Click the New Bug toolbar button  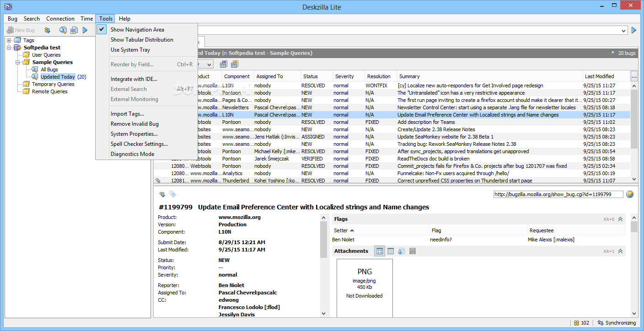[x=21, y=30]
